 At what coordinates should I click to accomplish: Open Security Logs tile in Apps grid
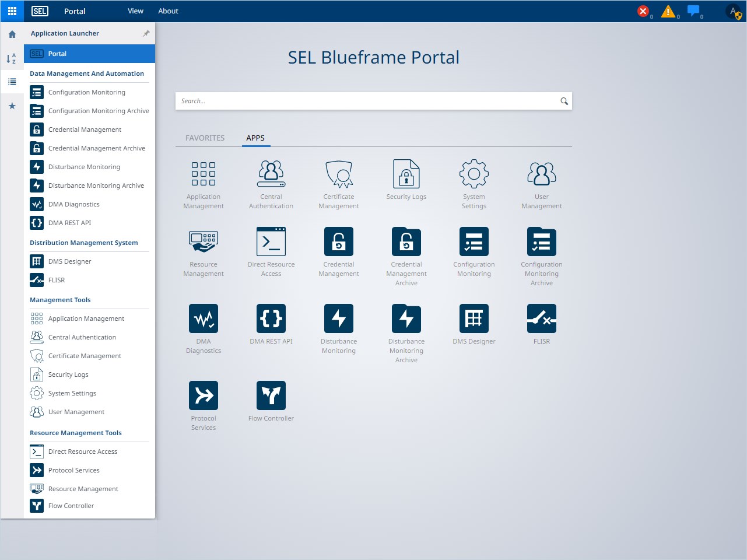(406, 180)
